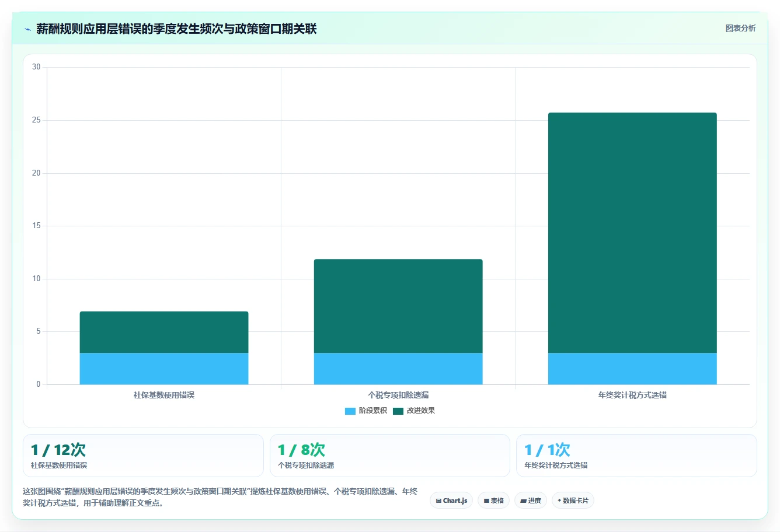Click the light blue segment of 年终奖计税方式选错 bar
Image resolution: width=780 pixels, height=532 pixels.
point(632,369)
